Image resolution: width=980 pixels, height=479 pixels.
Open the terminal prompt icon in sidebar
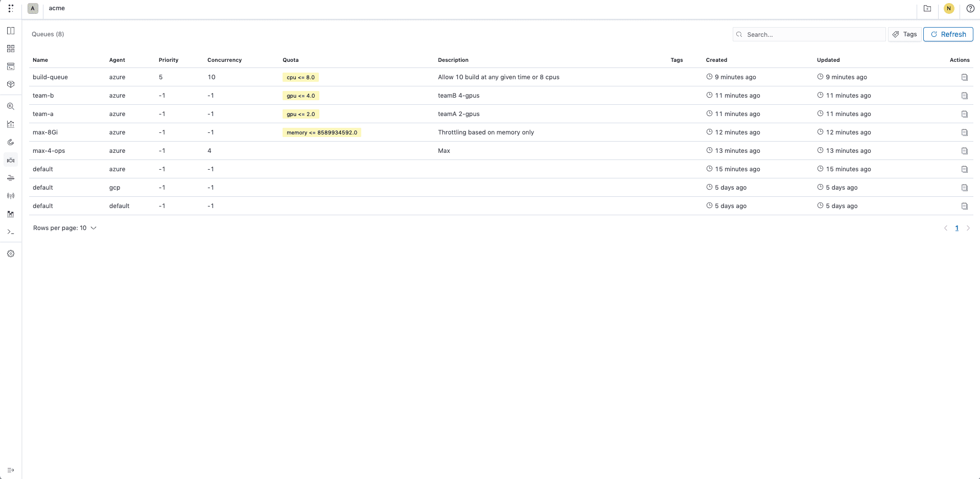click(x=11, y=232)
